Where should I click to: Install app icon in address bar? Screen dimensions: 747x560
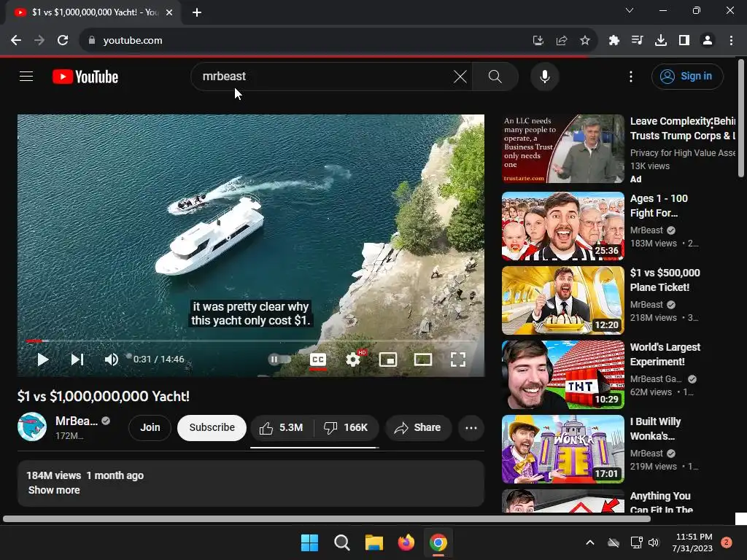538,41
